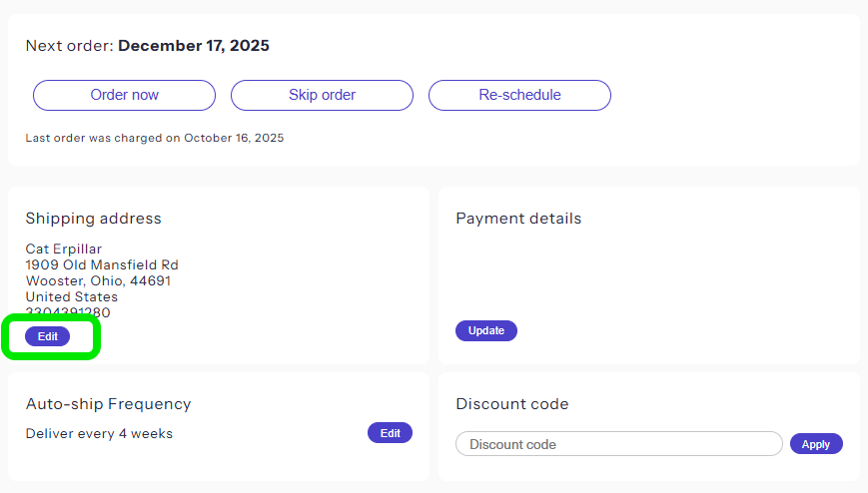868x493 pixels.
Task: Select the Payment details heading
Action: click(518, 219)
